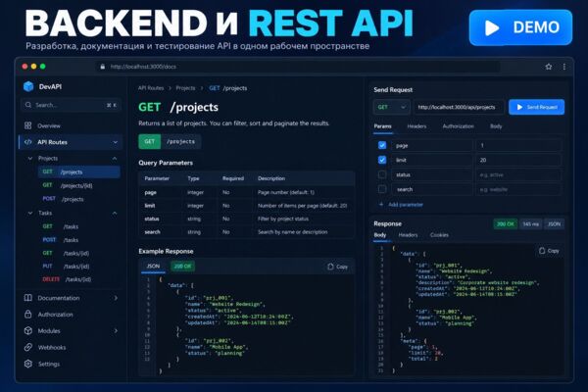Switch to request Headers tab
588x392 pixels.
(x=416, y=126)
